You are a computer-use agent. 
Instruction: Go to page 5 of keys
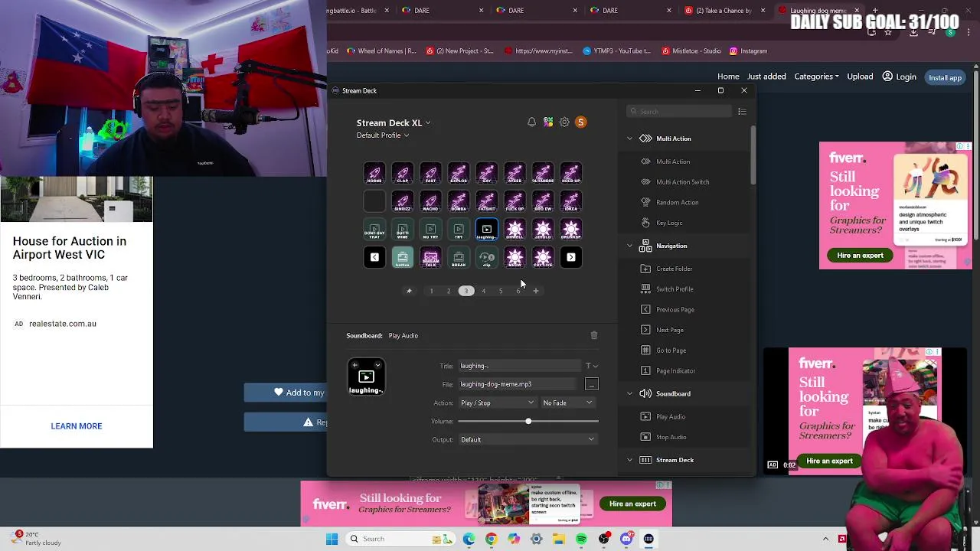[x=501, y=291]
